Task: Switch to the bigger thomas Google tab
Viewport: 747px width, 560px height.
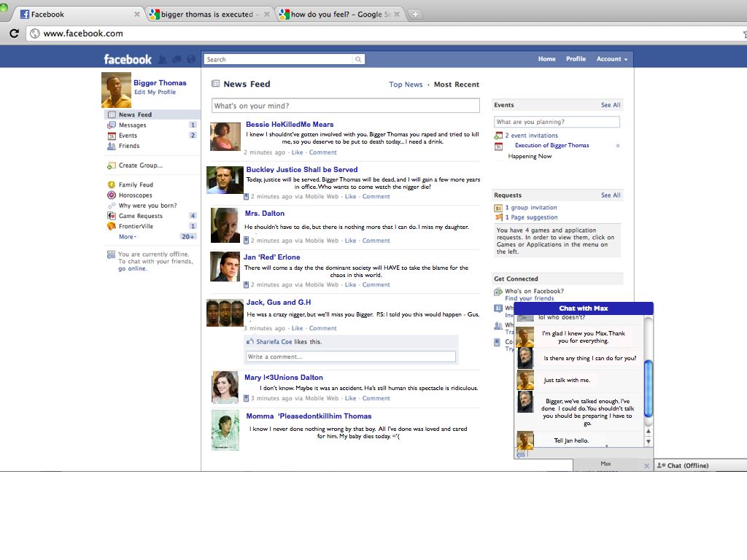Action: [x=206, y=14]
